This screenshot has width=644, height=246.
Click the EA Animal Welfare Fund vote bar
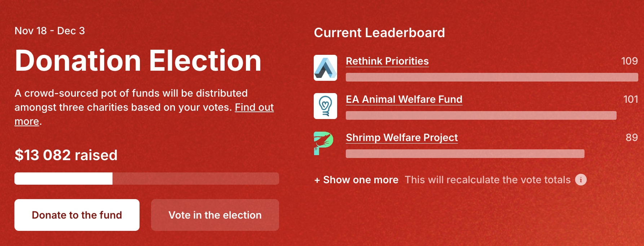[x=481, y=115]
